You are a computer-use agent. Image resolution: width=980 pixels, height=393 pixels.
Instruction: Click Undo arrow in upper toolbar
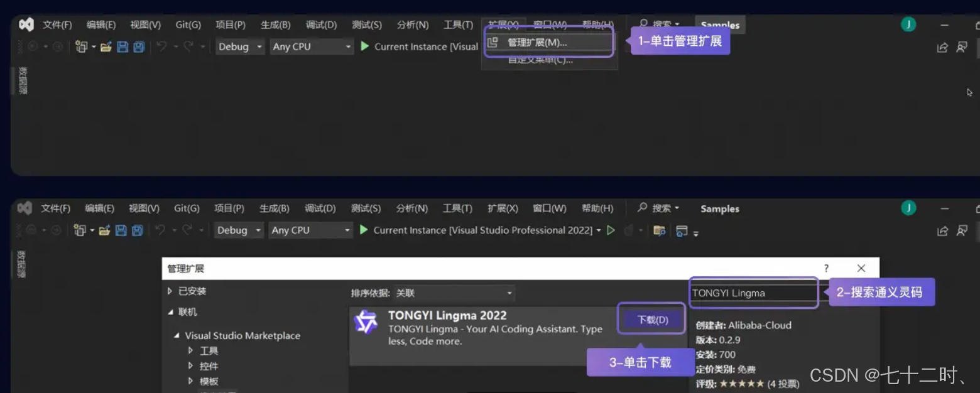tap(161, 46)
